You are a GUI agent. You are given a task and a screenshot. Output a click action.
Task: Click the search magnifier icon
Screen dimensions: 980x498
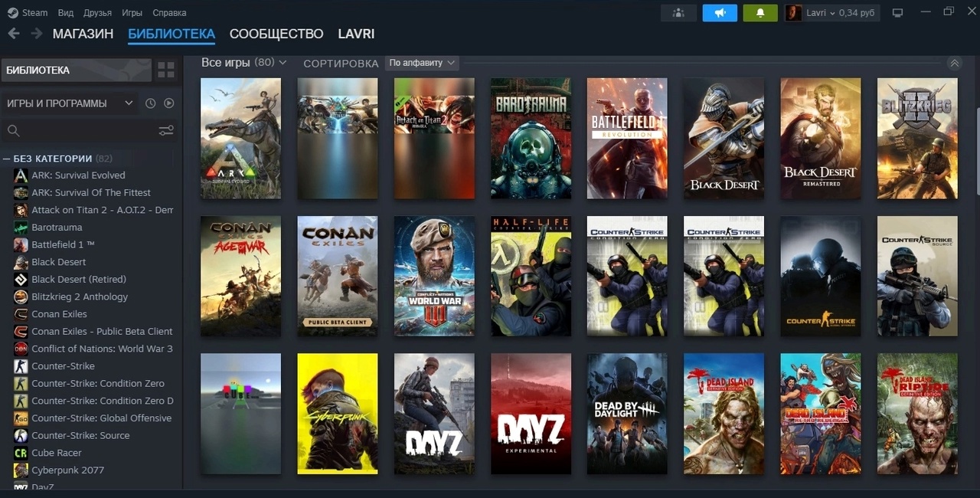click(13, 131)
